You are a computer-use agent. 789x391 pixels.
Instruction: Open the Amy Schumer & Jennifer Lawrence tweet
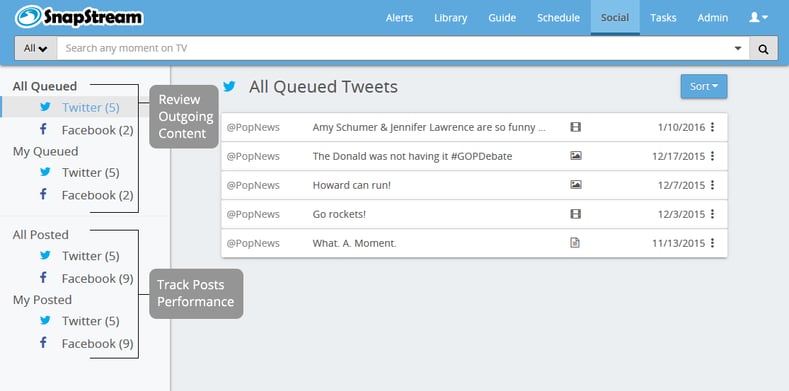pos(429,127)
